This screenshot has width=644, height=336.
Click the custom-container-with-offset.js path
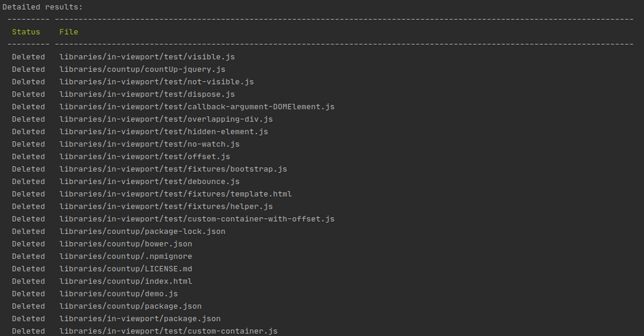[x=197, y=219]
